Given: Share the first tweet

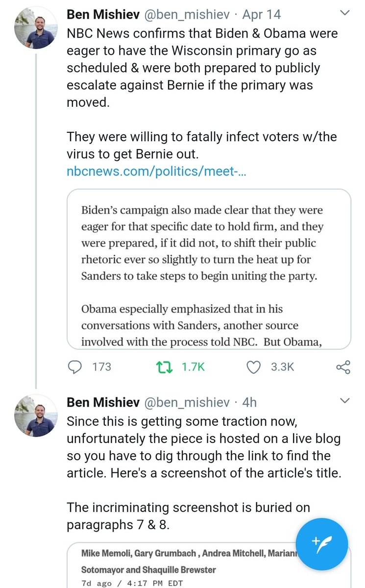Looking at the screenshot, I should 343,367.
